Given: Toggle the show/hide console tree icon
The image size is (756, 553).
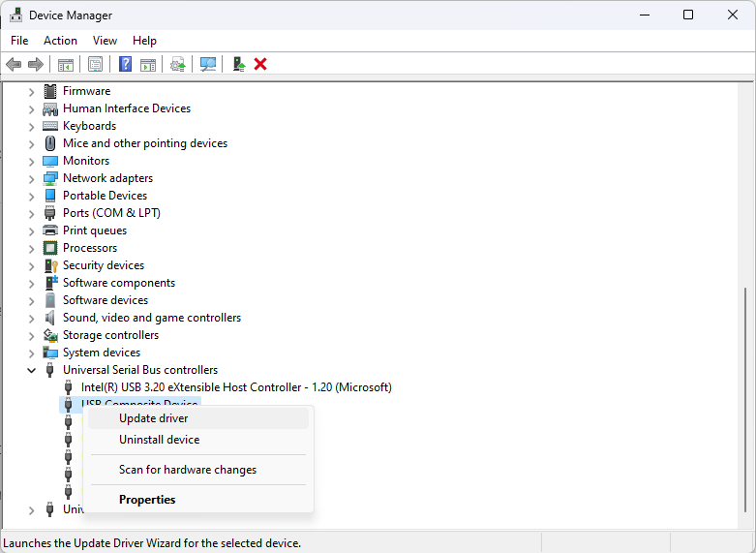Looking at the screenshot, I should (x=66, y=64).
